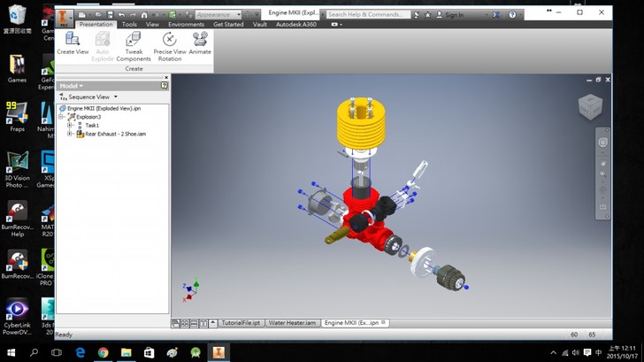Click the ViewCube in the viewport
This screenshot has height=362, width=644.
(x=589, y=107)
